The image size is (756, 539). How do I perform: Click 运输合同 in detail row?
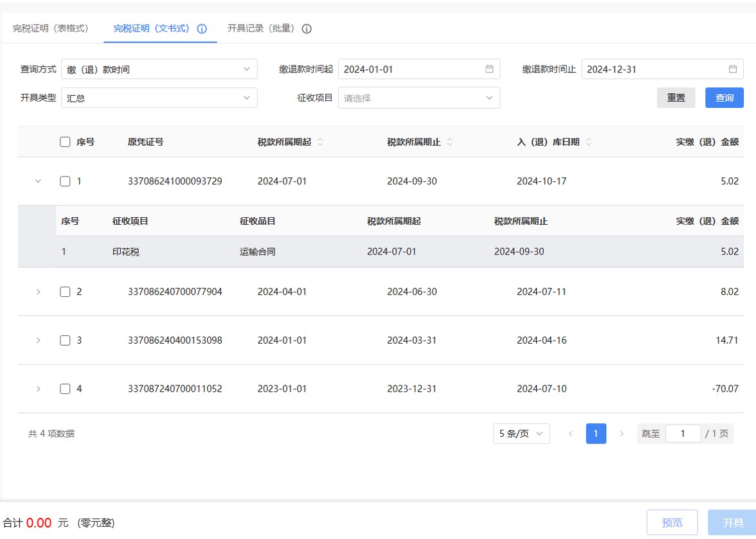pos(257,251)
